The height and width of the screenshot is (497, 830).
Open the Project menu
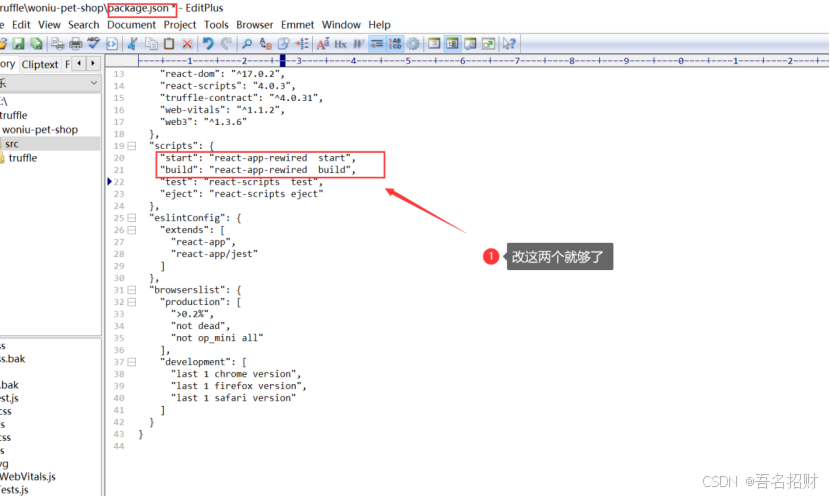(180, 25)
